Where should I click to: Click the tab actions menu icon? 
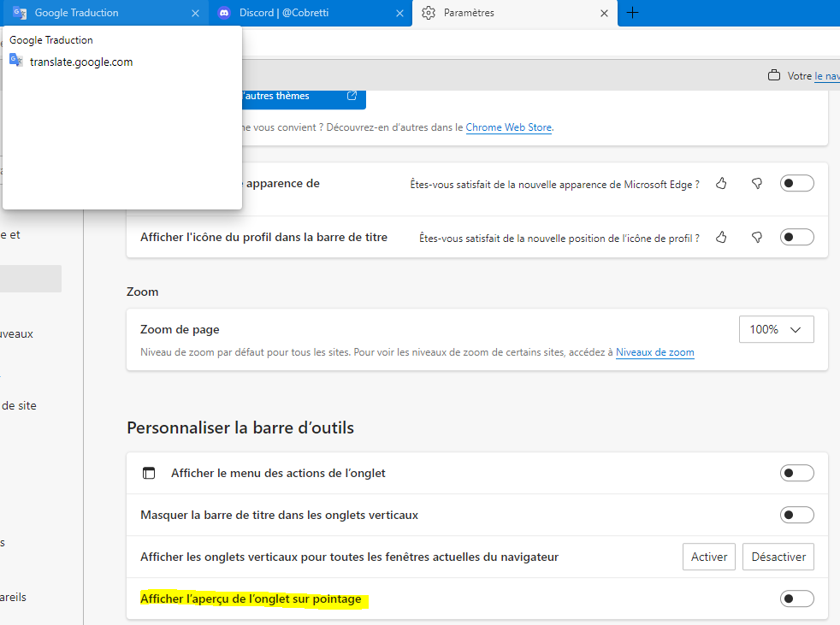(x=149, y=472)
